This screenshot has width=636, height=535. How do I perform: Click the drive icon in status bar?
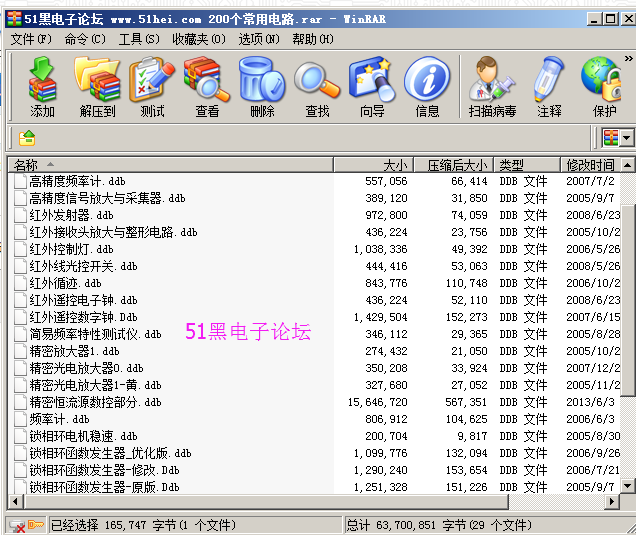pos(17,526)
